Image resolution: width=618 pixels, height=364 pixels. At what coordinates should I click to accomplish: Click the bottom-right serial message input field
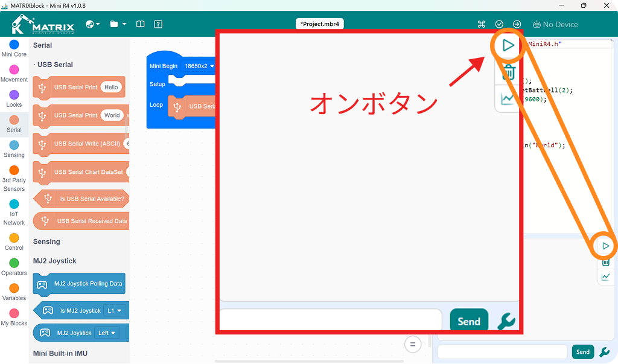[x=503, y=352]
